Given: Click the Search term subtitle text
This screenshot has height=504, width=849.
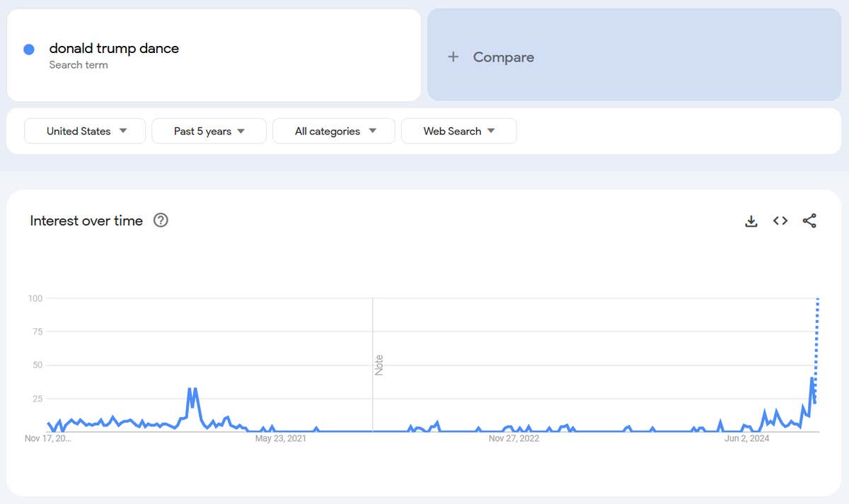Looking at the screenshot, I should (x=79, y=65).
